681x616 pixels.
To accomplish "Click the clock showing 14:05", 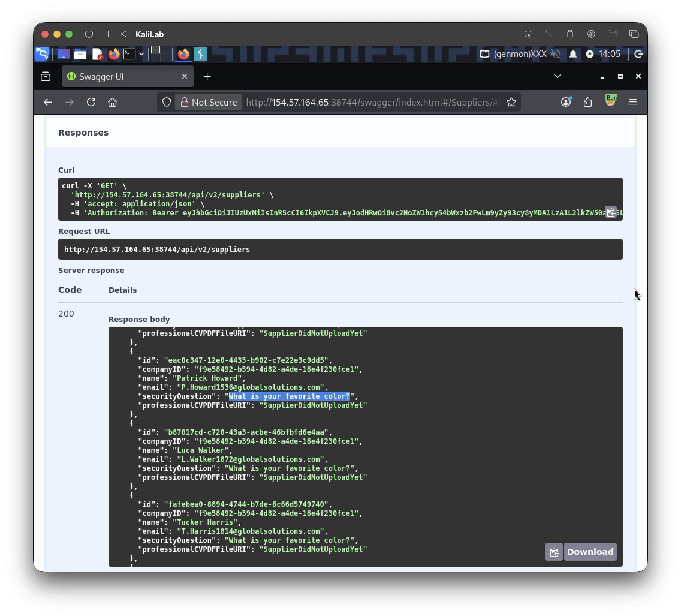I will pos(609,54).
